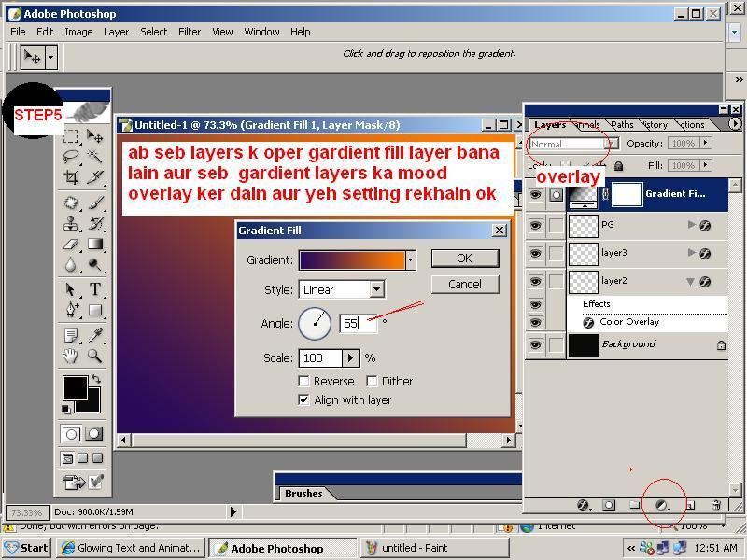Image resolution: width=747 pixels, height=560 pixels.
Task: Collapse effects of layer2
Action: 690,282
